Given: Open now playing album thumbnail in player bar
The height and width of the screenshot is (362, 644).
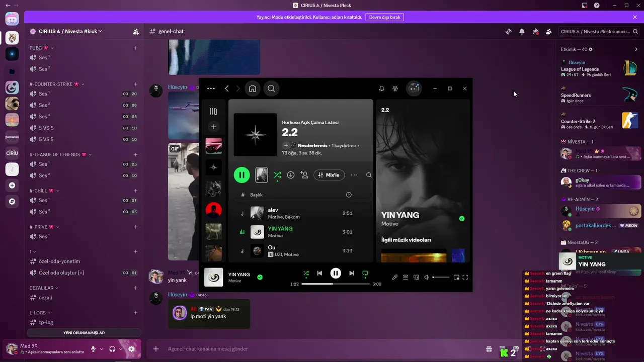Looking at the screenshot, I should (213, 277).
